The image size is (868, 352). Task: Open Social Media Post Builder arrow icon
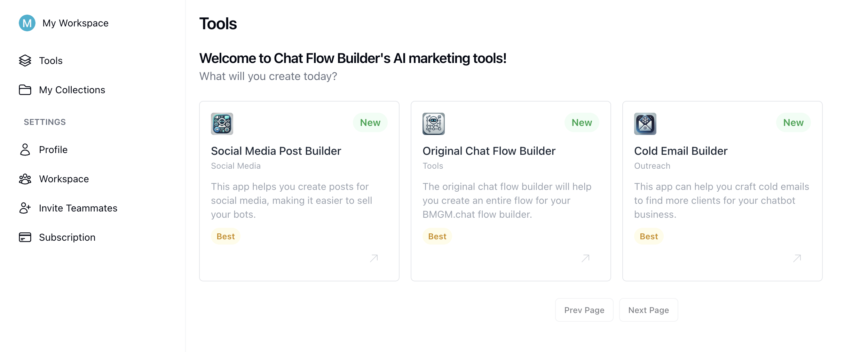click(x=374, y=258)
